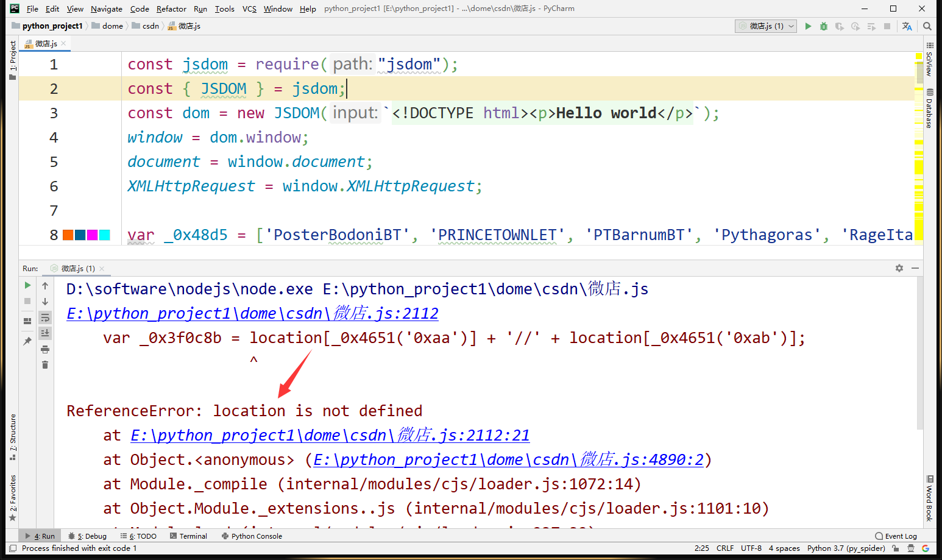This screenshot has width=942, height=560.
Task: Follow the 微店.js:4890:2 stack trace link
Action: tap(509, 459)
